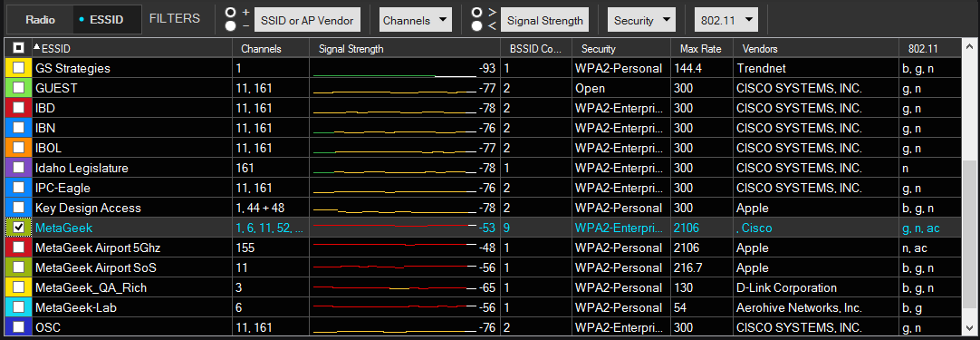Open the 802.11 filter dropdown

click(x=725, y=20)
